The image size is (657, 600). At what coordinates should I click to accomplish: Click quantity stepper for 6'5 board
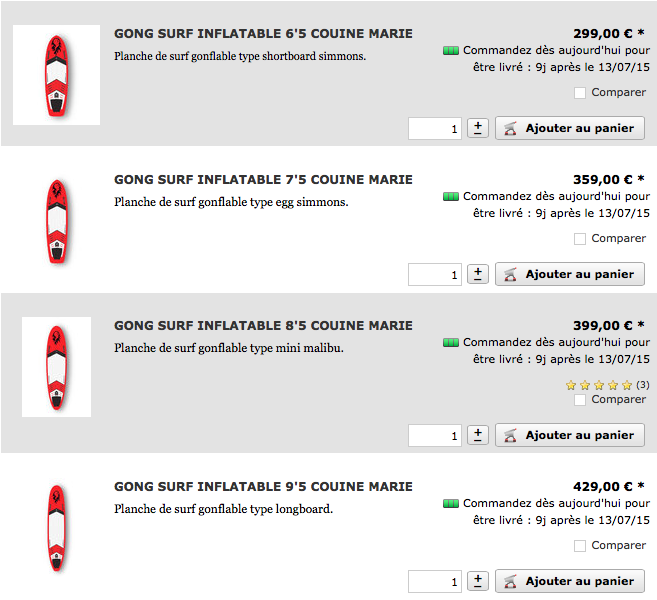click(x=478, y=128)
